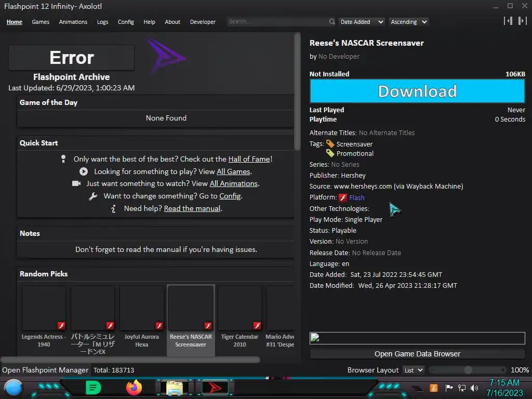Open the green notes app in taskbar

pyautogui.click(x=94, y=388)
